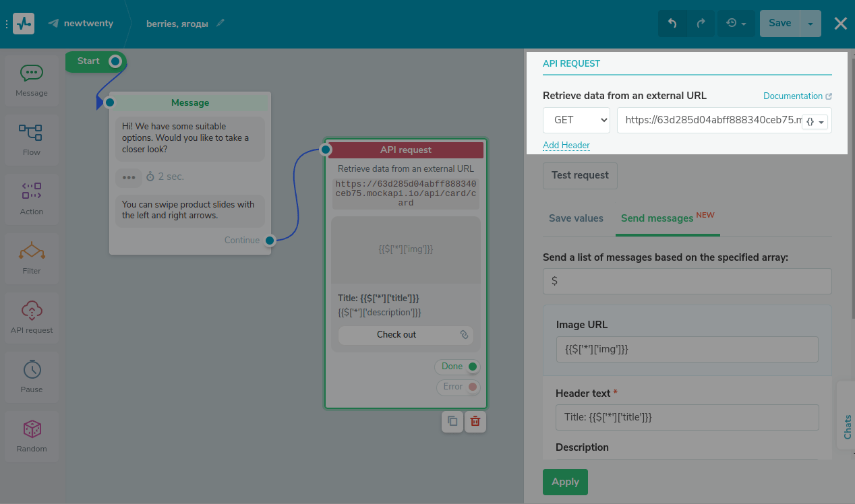This screenshot has height=504, width=855.
Task: Add a Flow block from sidebar
Action: tap(32, 139)
